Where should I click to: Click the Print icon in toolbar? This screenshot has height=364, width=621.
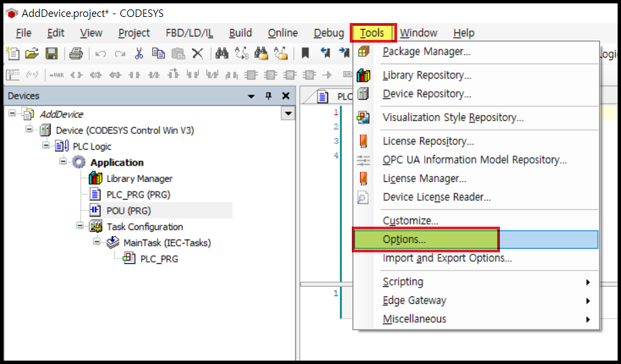(76, 53)
